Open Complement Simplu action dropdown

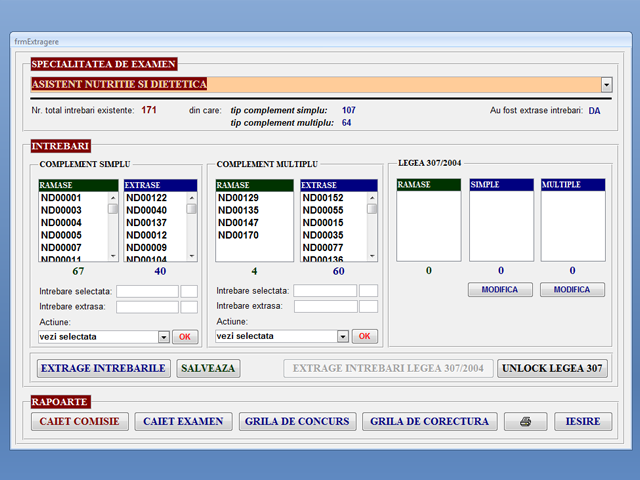click(164, 337)
